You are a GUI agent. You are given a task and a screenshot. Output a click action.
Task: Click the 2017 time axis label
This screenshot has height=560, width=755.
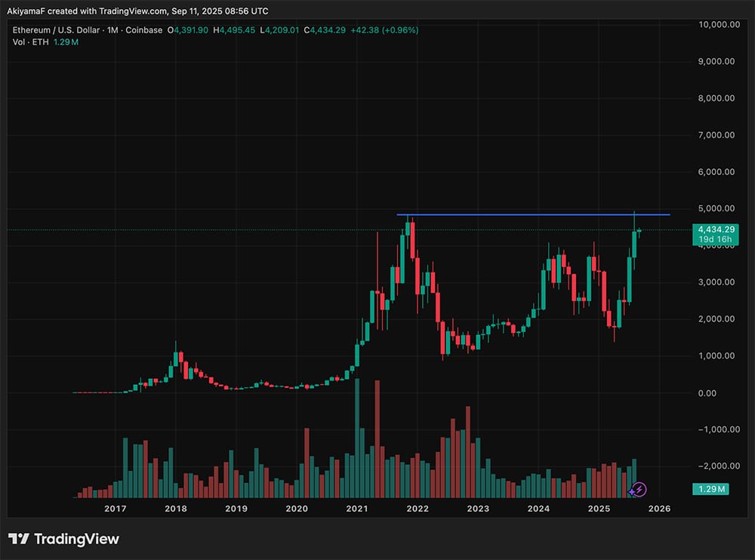pyautogui.click(x=115, y=509)
